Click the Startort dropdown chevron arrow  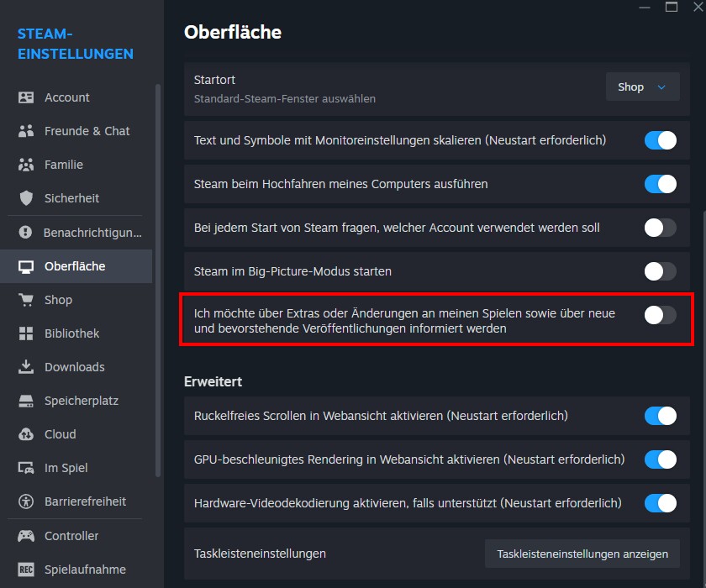(x=661, y=87)
